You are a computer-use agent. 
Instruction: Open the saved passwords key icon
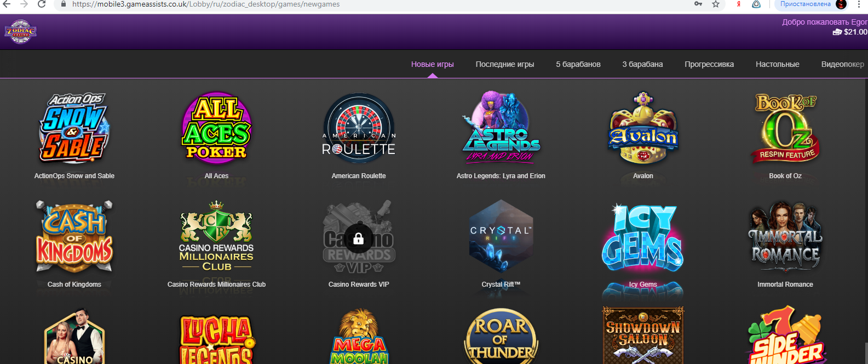coord(698,4)
